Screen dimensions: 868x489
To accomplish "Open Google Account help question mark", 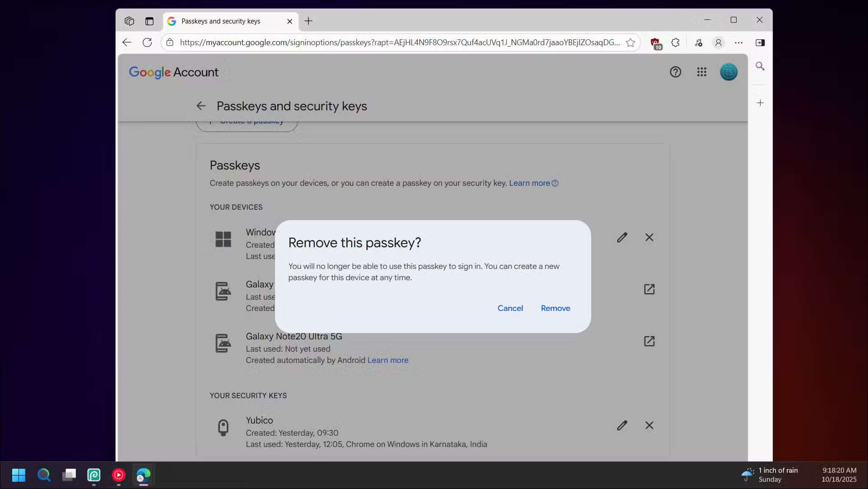I will [x=675, y=72].
